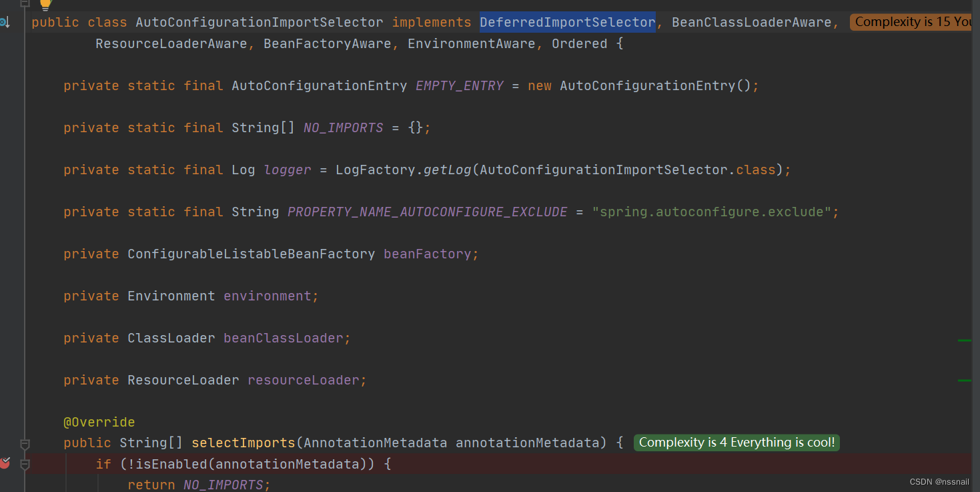Image resolution: width=980 pixels, height=492 pixels.
Task: Click 'new AutoConfigurationEntry()' constructor call
Action: click(639, 85)
